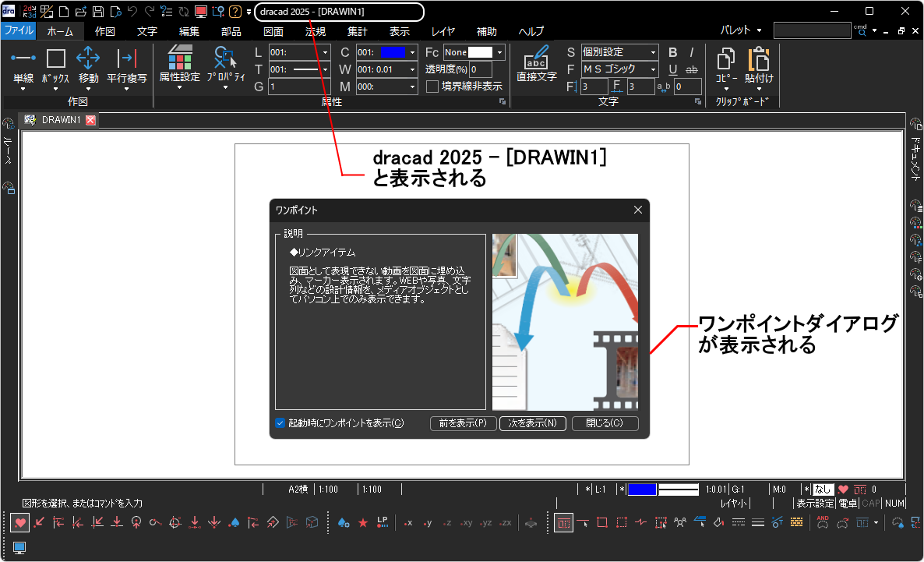Save the drawing with the floppy icon
Image resolution: width=924 pixels, height=562 pixels.
[x=98, y=12]
